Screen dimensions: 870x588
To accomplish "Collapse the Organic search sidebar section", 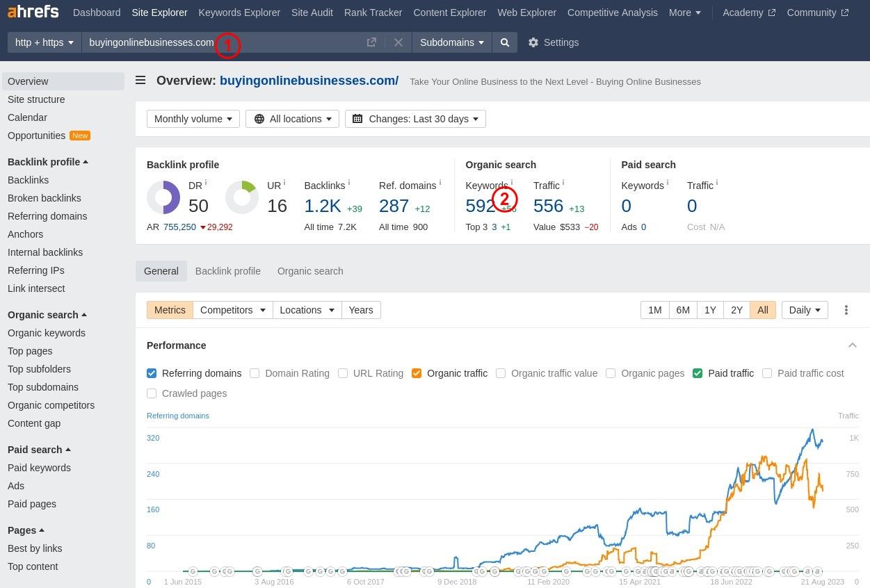I will (47, 315).
